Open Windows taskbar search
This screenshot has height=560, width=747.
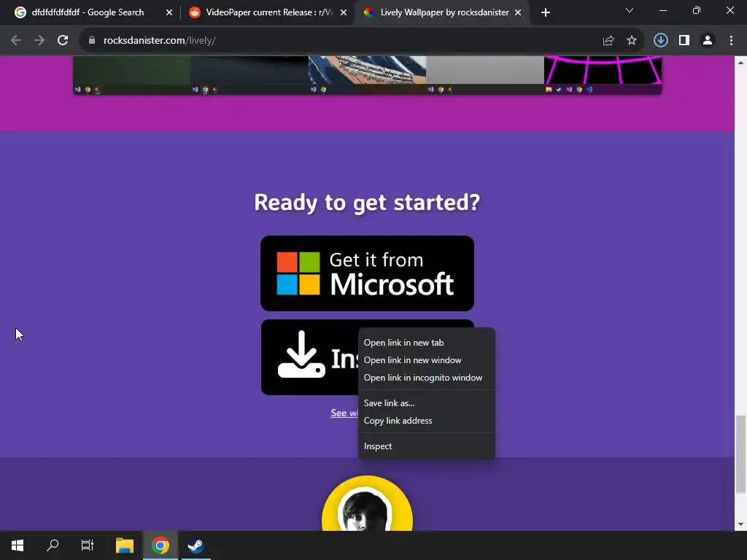point(53,545)
